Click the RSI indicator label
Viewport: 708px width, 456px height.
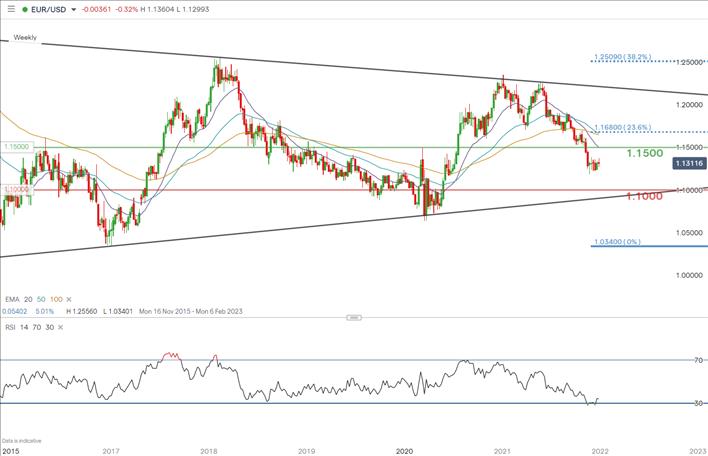pos(9,326)
